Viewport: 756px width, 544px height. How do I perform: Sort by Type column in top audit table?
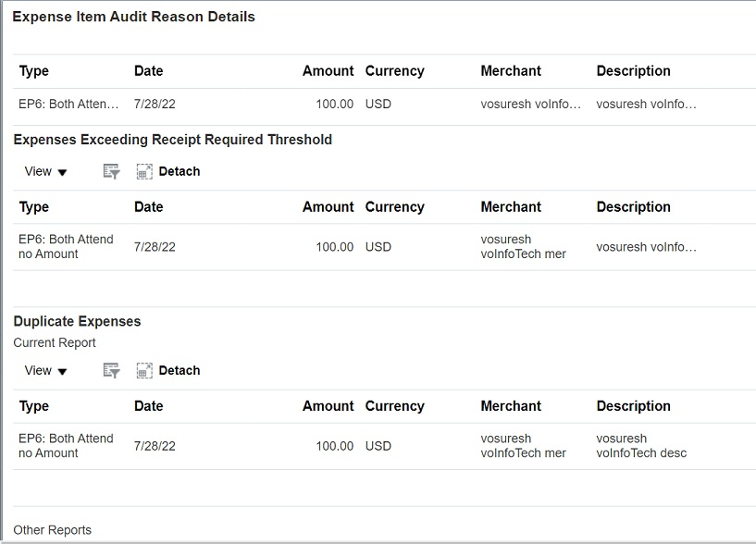tap(33, 71)
